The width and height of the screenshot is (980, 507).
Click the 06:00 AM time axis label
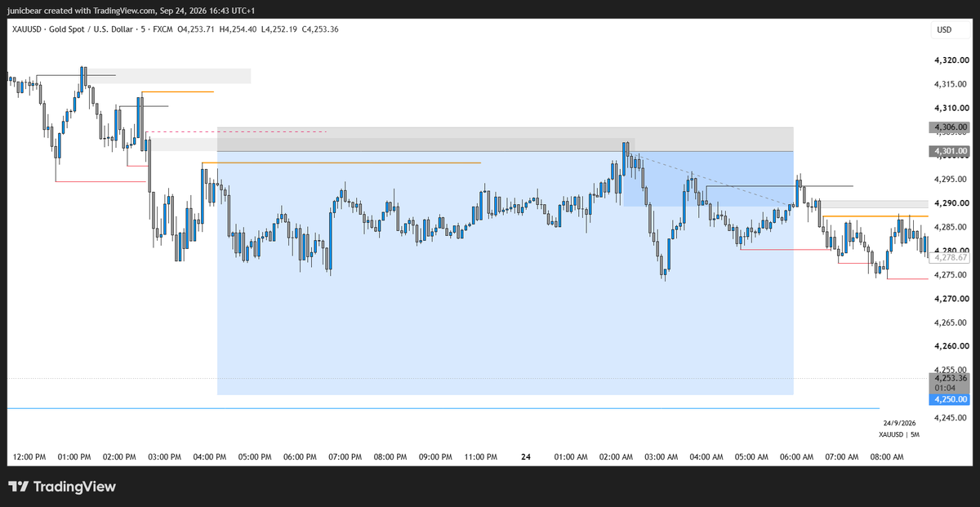pyautogui.click(x=796, y=457)
